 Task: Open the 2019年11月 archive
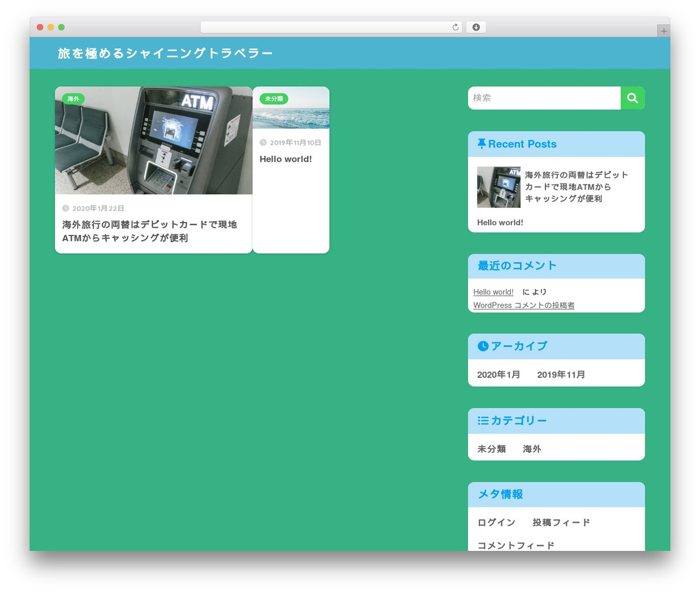[561, 375]
